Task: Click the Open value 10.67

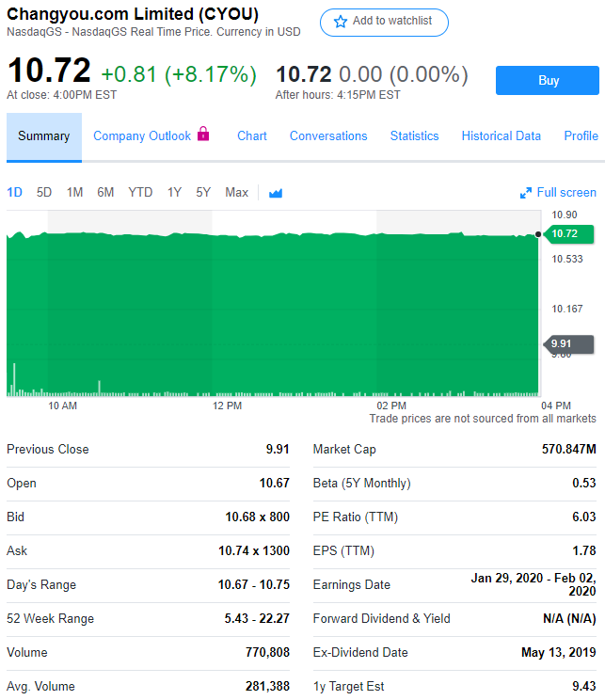Action: click(x=274, y=483)
